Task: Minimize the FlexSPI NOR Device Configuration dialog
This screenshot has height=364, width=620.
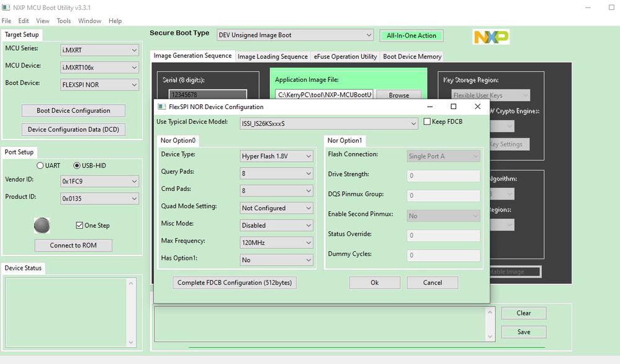Action: click(x=430, y=107)
